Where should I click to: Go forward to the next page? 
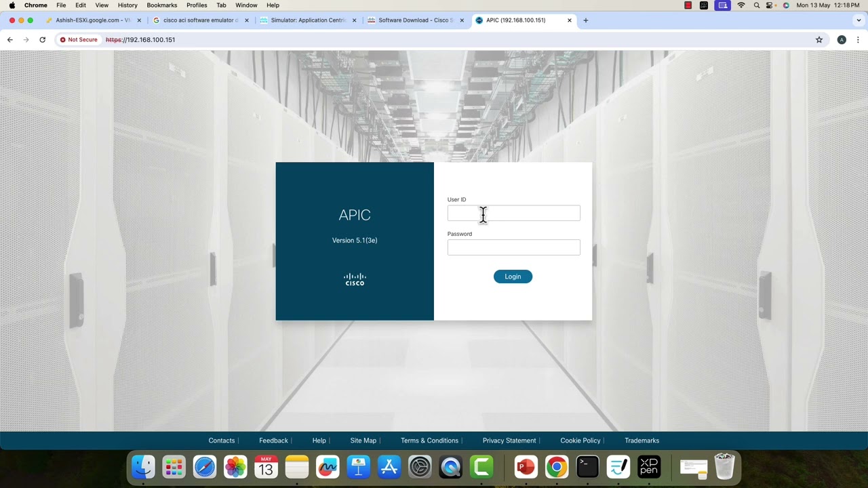[x=26, y=40]
